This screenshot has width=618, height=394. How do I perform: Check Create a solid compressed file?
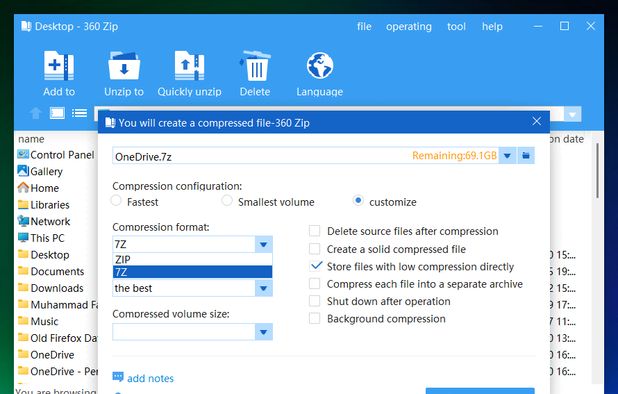[x=315, y=249]
